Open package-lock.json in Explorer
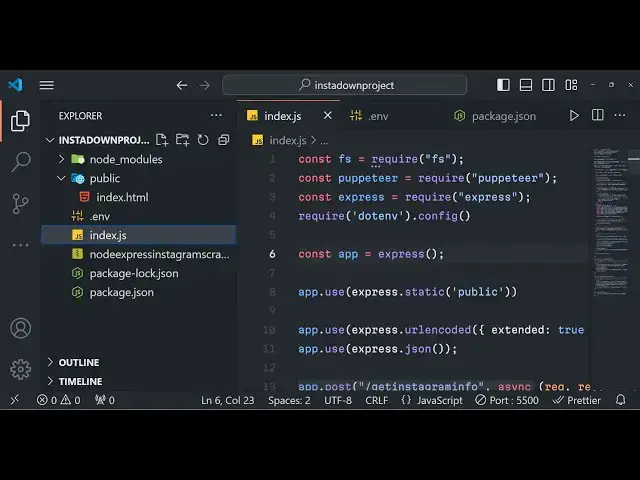640x480 pixels. click(139, 273)
